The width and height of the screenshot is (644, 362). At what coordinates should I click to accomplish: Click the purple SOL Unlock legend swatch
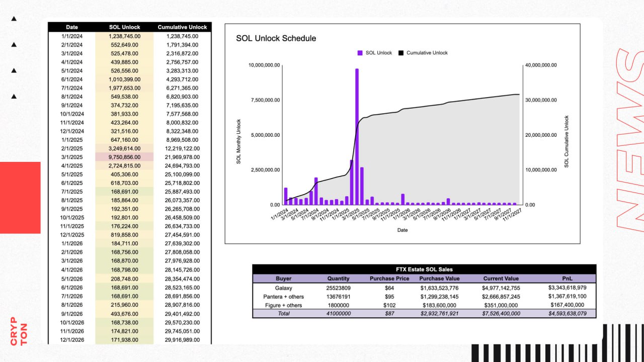coord(360,53)
